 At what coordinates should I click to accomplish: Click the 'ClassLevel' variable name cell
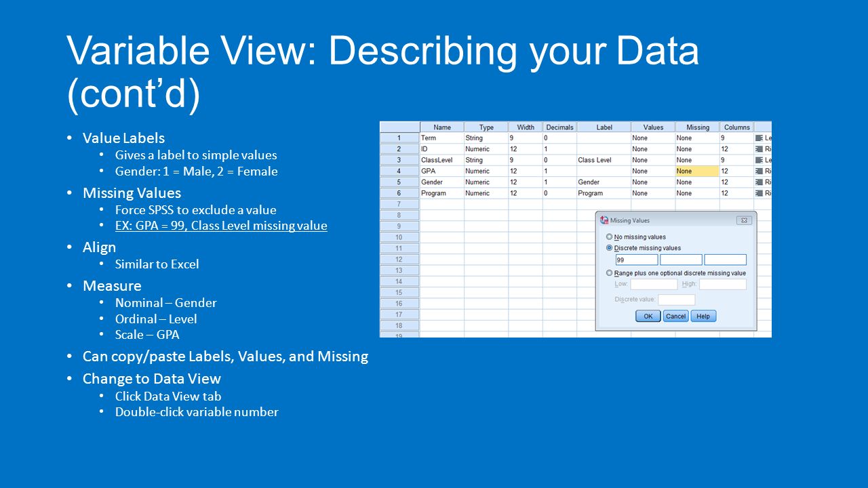point(442,160)
